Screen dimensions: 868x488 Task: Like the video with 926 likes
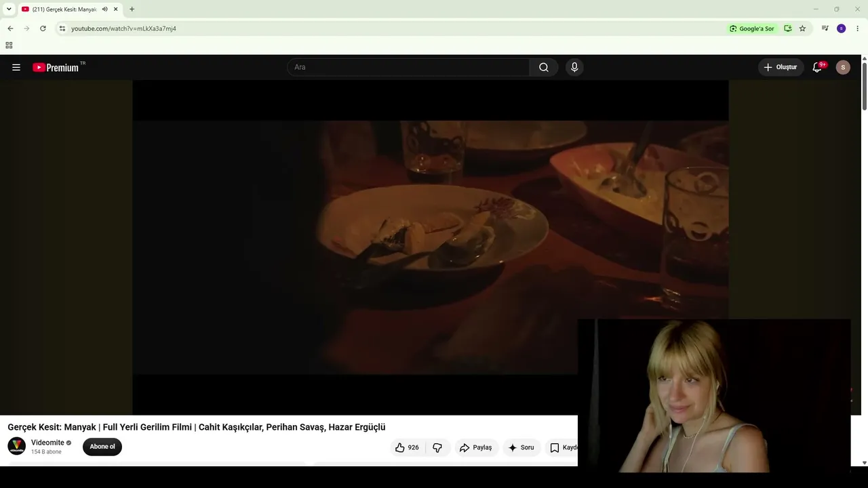point(407,447)
